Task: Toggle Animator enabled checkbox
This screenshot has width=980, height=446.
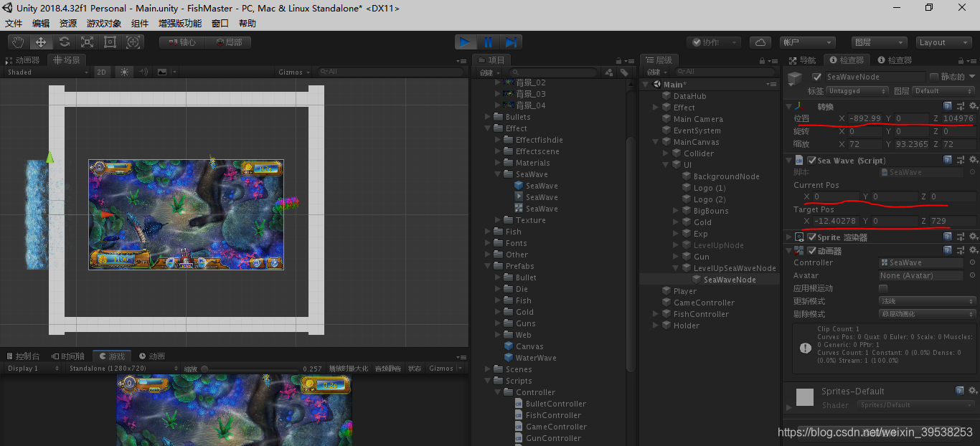Action: 811,251
